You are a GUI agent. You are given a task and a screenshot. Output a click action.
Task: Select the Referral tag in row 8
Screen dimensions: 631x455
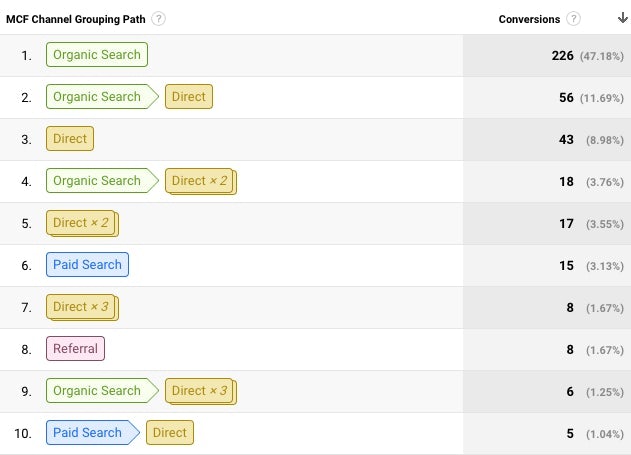click(x=75, y=349)
